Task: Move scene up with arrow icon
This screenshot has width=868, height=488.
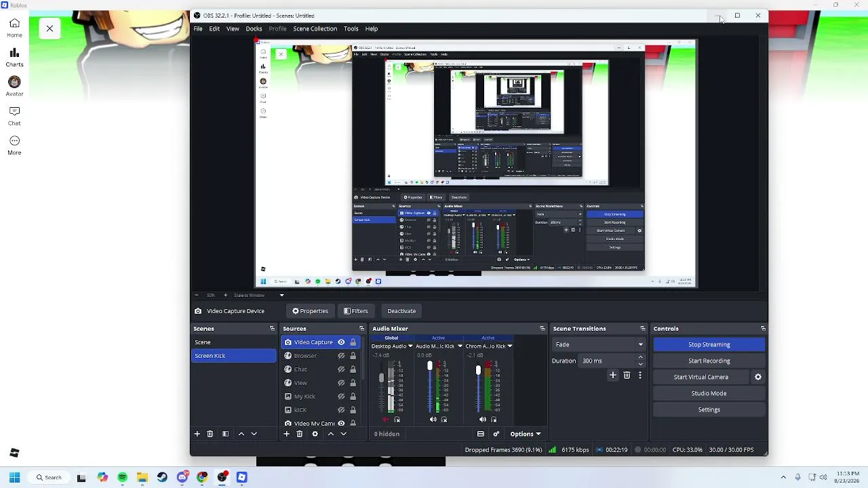Action: click(x=241, y=434)
